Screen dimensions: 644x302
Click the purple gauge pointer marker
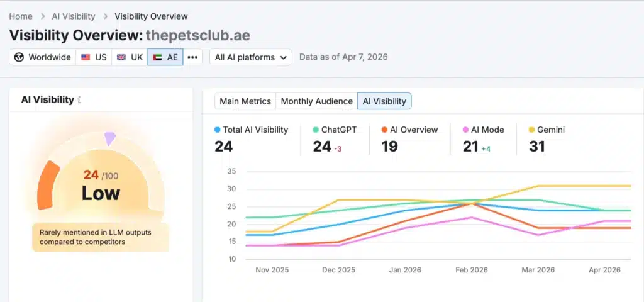[109, 138]
